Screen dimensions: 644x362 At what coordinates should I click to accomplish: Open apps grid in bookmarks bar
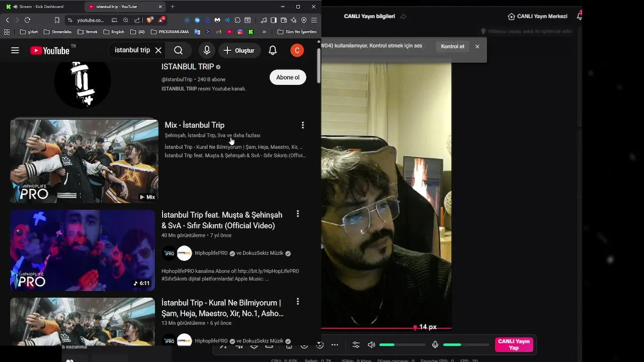pyautogui.click(x=7, y=32)
